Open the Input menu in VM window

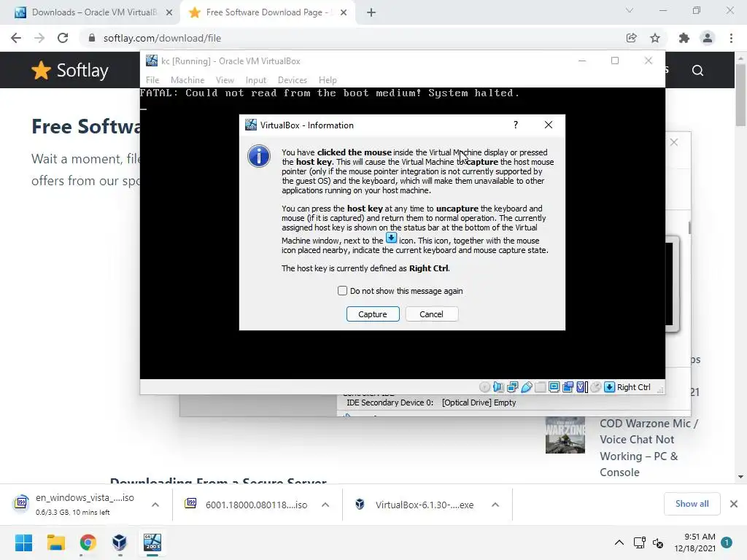[x=256, y=80]
